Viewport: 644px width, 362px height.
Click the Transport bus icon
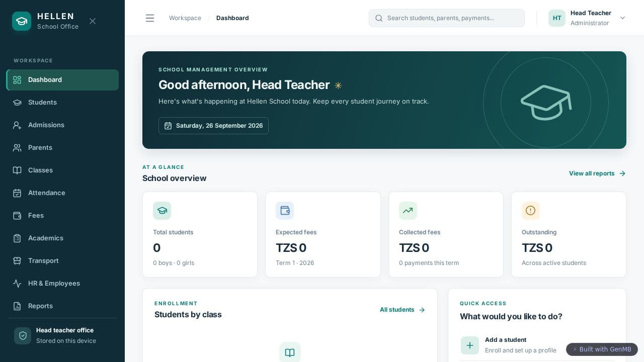click(x=17, y=261)
